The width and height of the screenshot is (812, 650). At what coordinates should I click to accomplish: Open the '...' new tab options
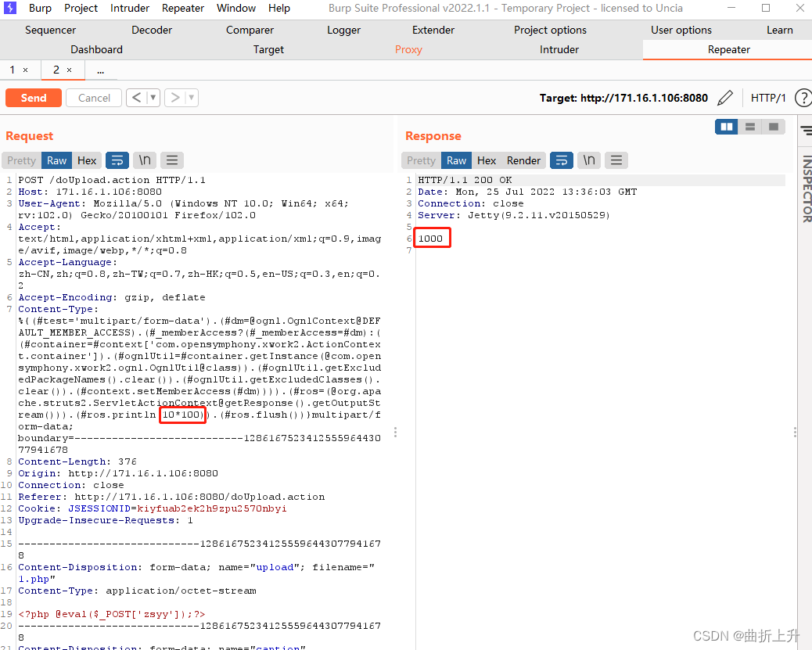[100, 70]
